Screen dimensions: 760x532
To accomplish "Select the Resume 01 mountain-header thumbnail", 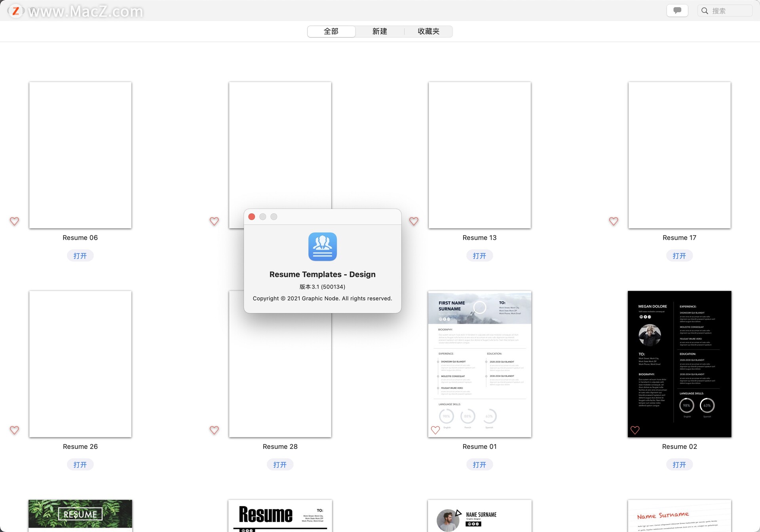I will coord(480,364).
